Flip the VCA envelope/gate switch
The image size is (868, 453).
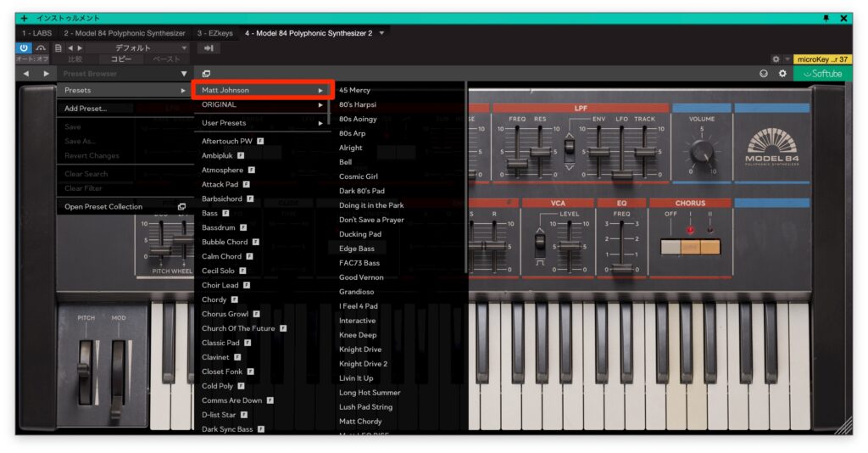point(540,242)
